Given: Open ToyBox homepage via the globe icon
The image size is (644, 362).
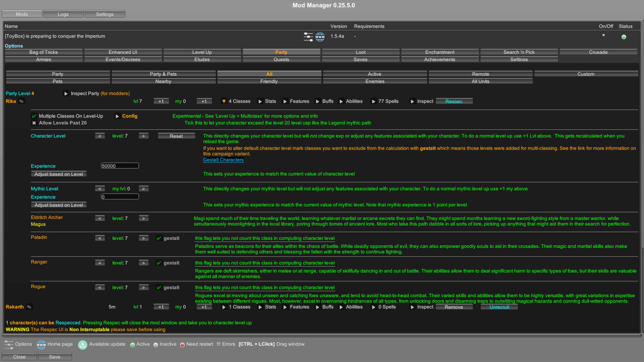Looking at the screenshot, I should click(x=320, y=37).
